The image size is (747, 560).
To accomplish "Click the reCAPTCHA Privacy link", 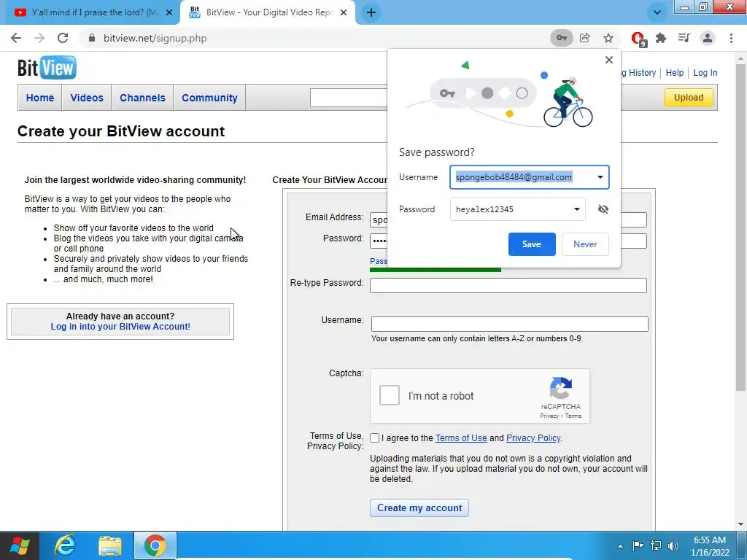I will click(x=549, y=416).
